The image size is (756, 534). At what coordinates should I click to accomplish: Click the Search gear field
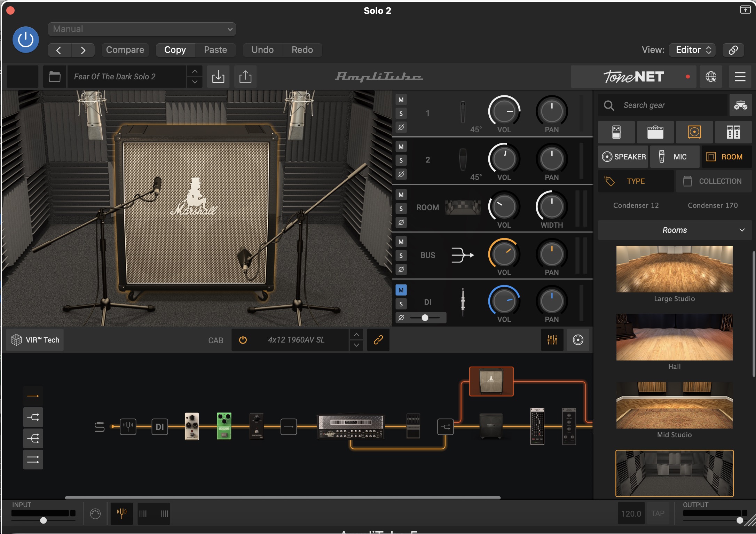663,105
